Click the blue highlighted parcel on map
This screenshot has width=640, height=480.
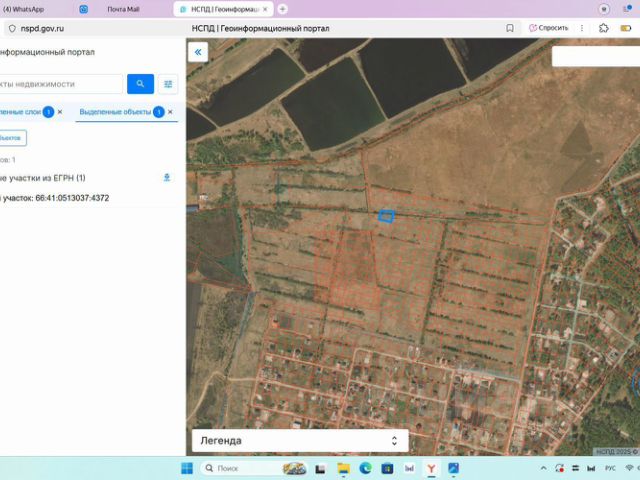386,216
